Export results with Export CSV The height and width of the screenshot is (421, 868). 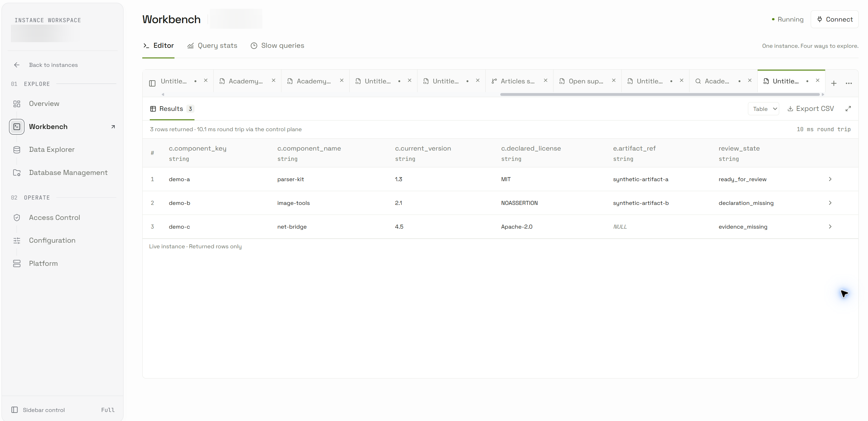coord(810,109)
